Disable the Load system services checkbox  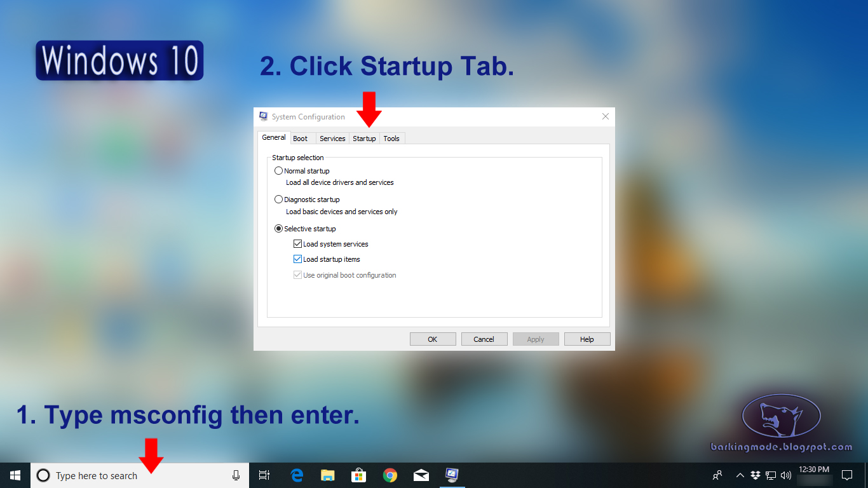pyautogui.click(x=297, y=243)
